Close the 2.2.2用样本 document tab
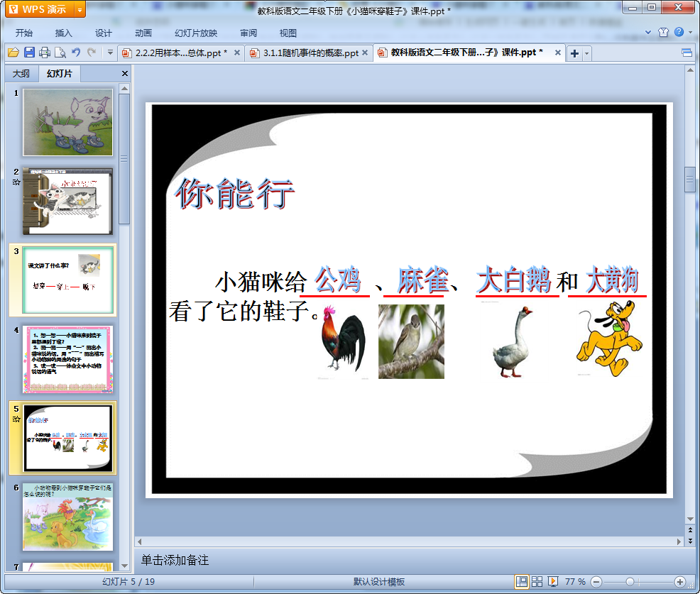The height and width of the screenshot is (594, 700). point(237,53)
